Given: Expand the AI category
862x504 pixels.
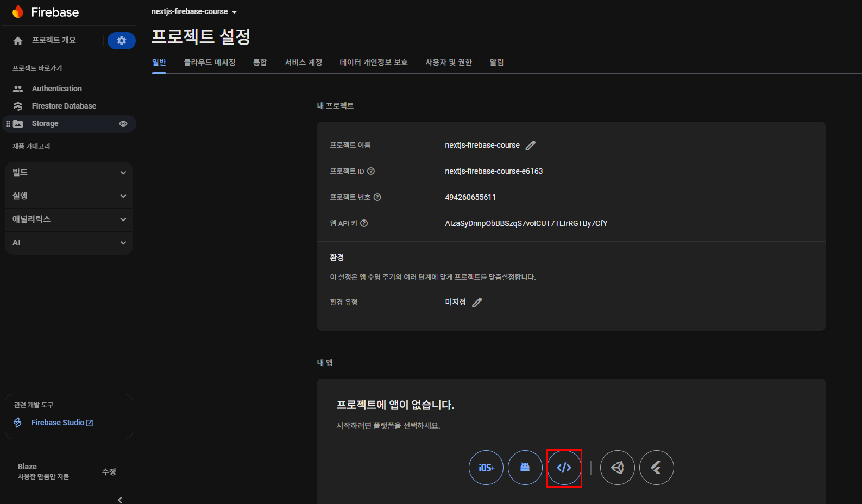Looking at the screenshot, I should (69, 243).
